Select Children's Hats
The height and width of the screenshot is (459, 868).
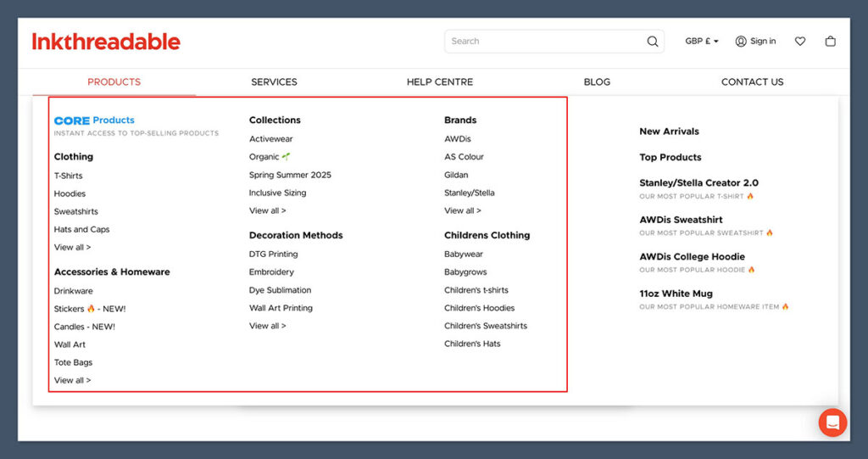click(x=472, y=344)
